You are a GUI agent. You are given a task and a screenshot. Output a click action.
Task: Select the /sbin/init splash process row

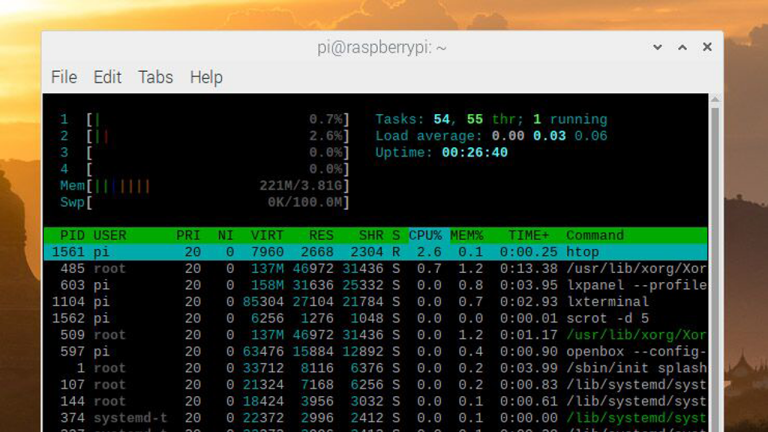376,368
